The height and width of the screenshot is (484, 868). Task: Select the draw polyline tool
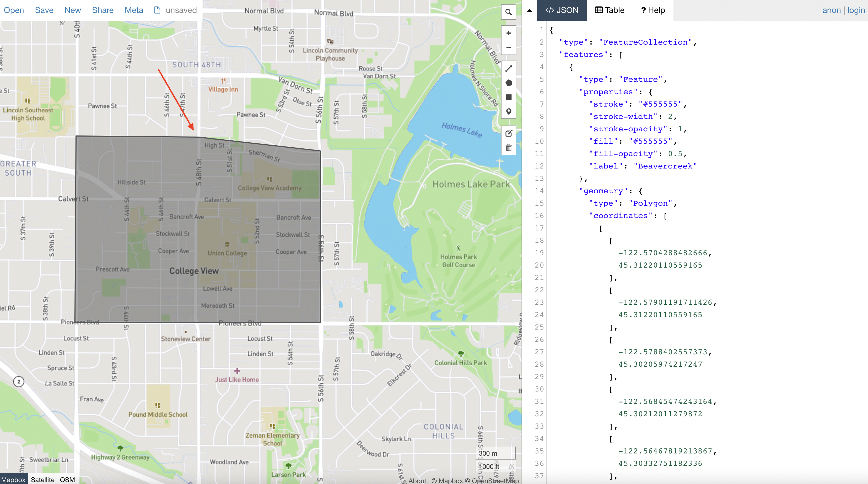coord(508,68)
